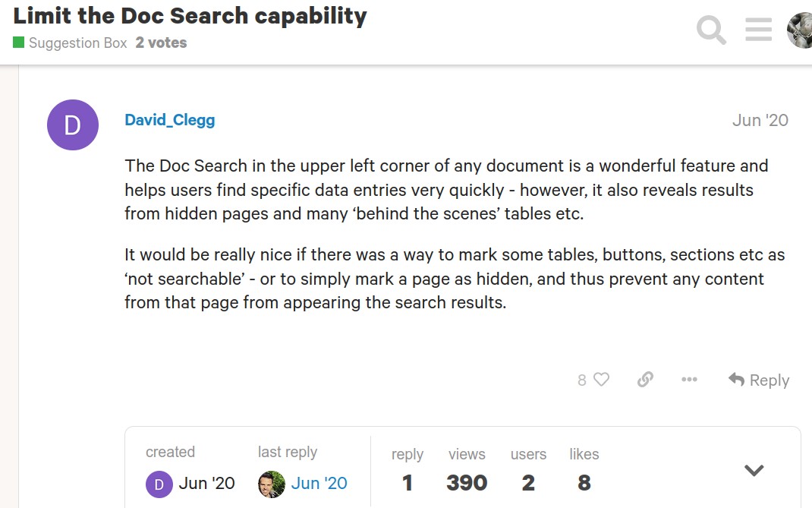Viewport: 812px width, 508px height.
Task: Jump to last reply Jun '20 link
Action: click(319, 483)
